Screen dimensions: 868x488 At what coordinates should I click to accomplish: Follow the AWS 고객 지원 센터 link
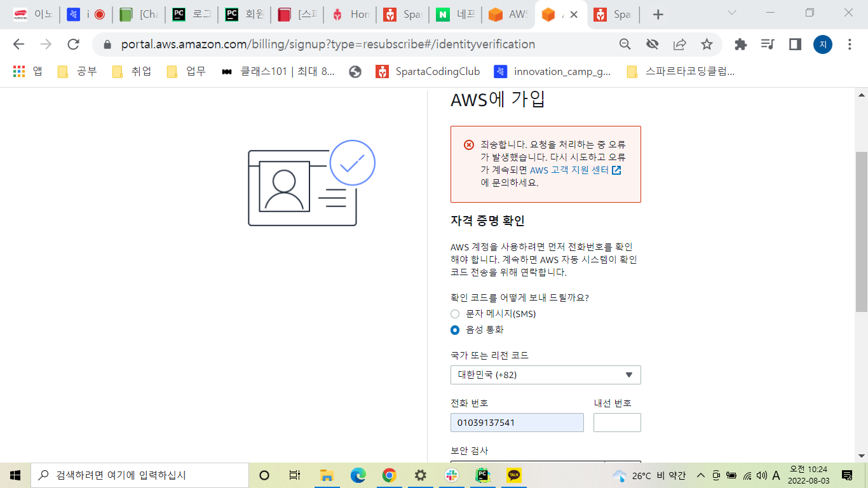pos(575,170)
